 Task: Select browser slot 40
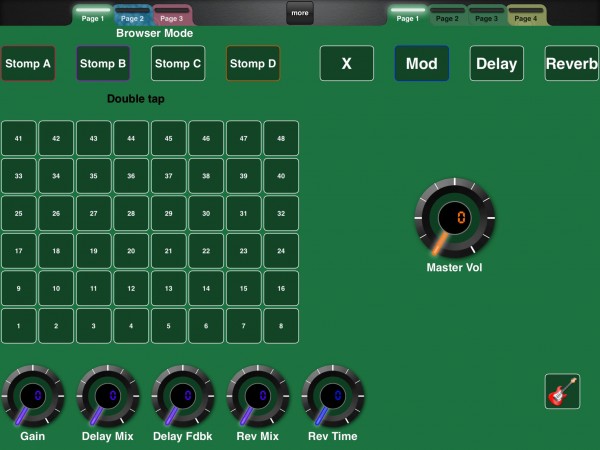281,176
